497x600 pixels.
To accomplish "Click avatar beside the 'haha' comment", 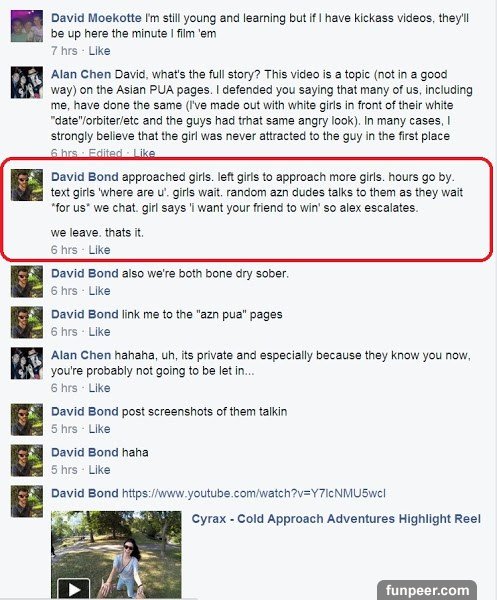I will click(27, 460).
